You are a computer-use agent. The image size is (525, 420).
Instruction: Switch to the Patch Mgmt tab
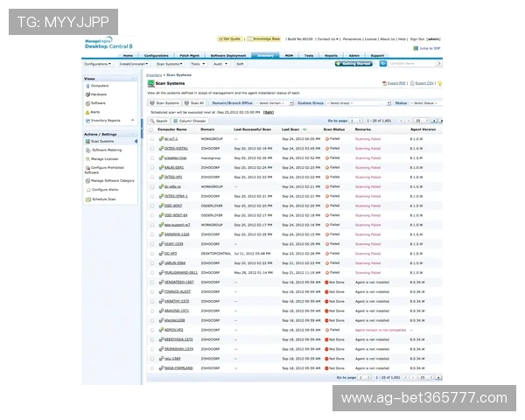pyautogui.click(x=189, y=54)
